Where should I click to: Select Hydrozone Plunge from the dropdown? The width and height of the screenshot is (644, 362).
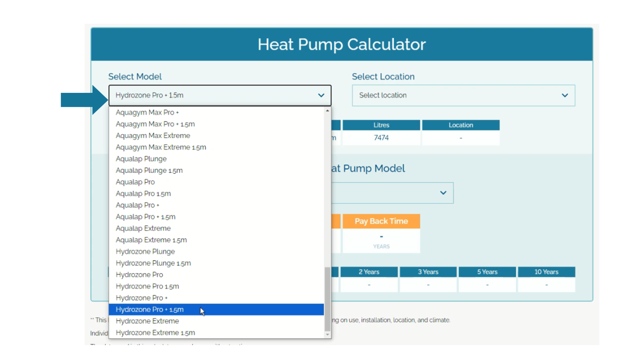145,251
